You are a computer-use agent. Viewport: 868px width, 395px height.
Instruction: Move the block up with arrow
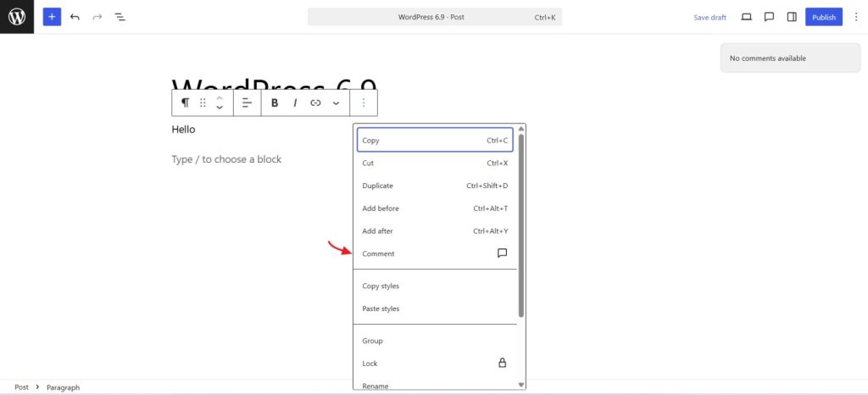220,98
